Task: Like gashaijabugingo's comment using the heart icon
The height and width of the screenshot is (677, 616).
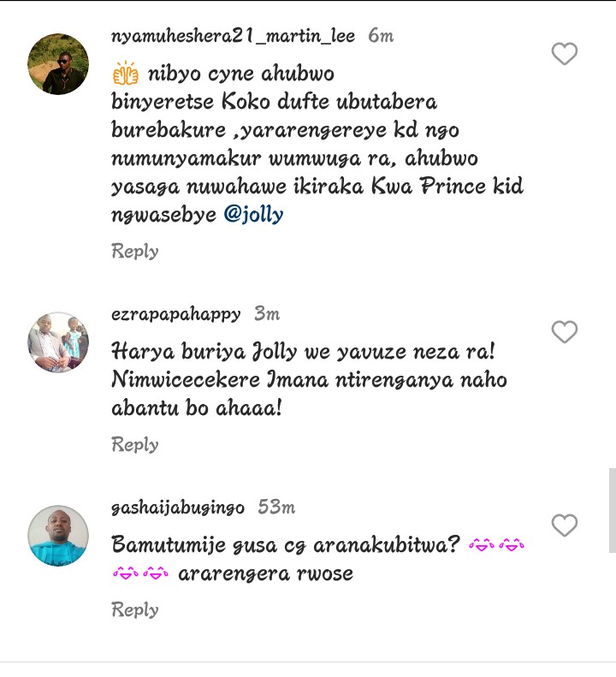Action: [x=564, y=525]
